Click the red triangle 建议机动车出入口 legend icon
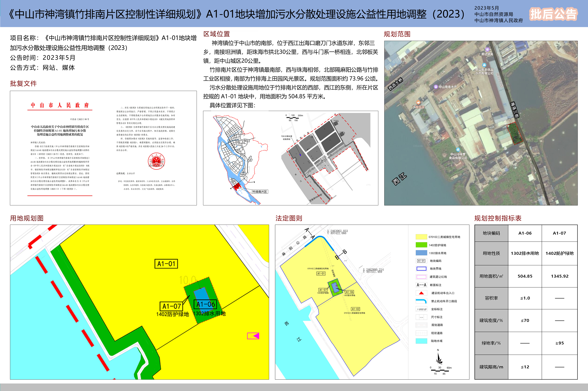 (x=421, y=293)
